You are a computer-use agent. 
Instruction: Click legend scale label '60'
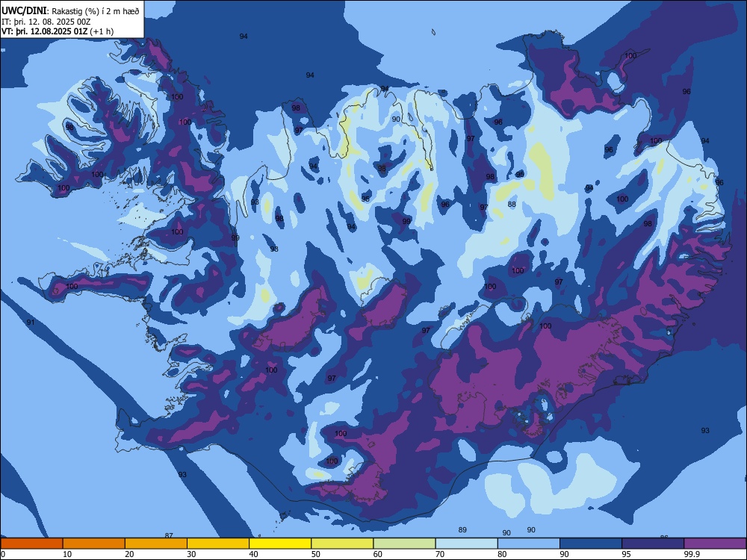[x=378, y=554]
